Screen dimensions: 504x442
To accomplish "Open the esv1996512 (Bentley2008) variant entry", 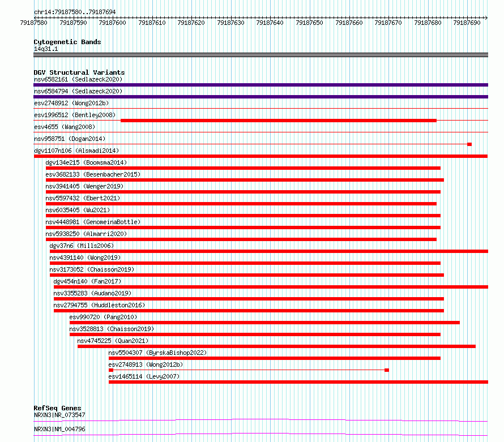I will (x=75, y=115).
